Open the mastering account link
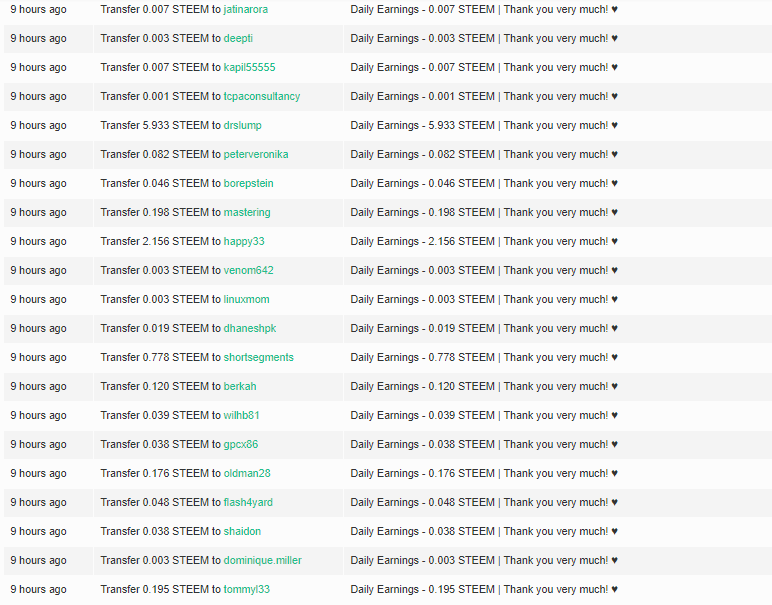 click(247, 213)
